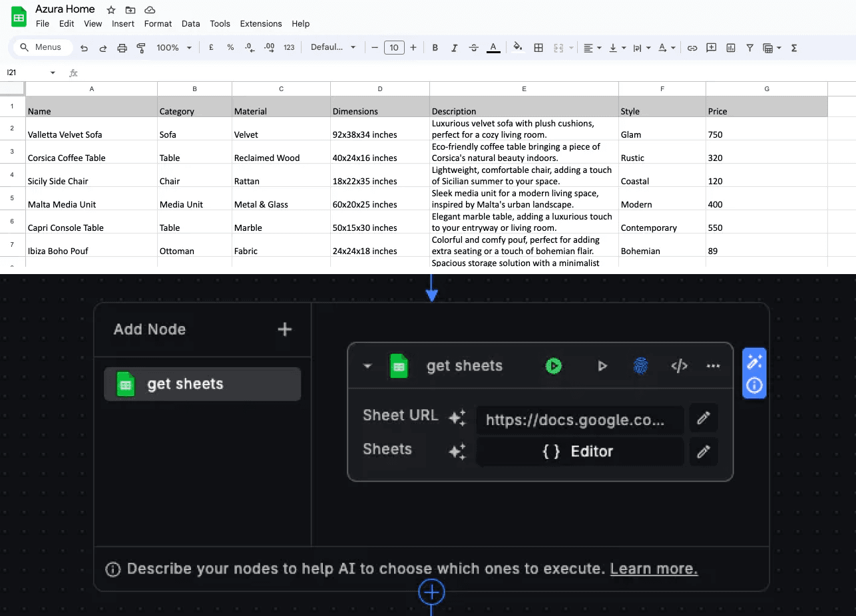Open the Sheets {} Editor
This screenshot has height=616, width=856.
[579, 452]
